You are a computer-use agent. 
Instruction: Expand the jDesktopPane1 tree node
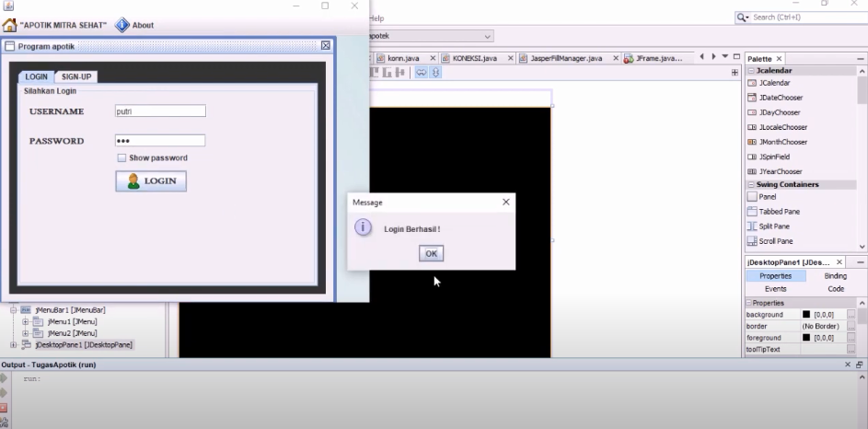coord(13,345)
